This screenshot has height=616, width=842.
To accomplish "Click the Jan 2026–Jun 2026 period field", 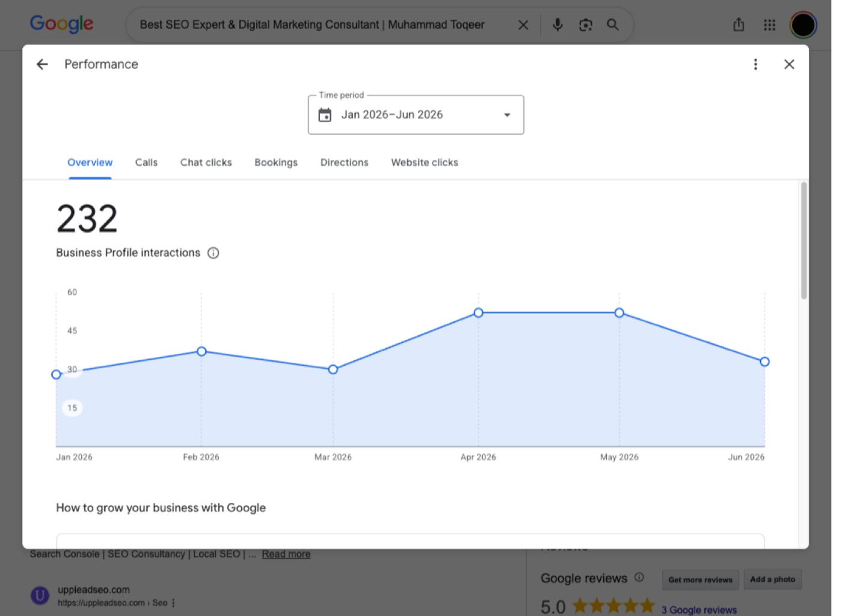I will coord(416,115).
